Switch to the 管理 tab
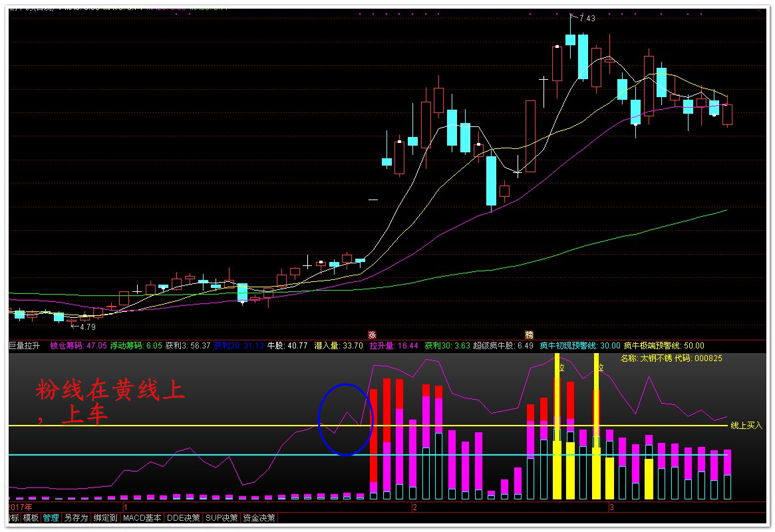The image size is (775, 532). pyautogui.click(x=51, y=517)
